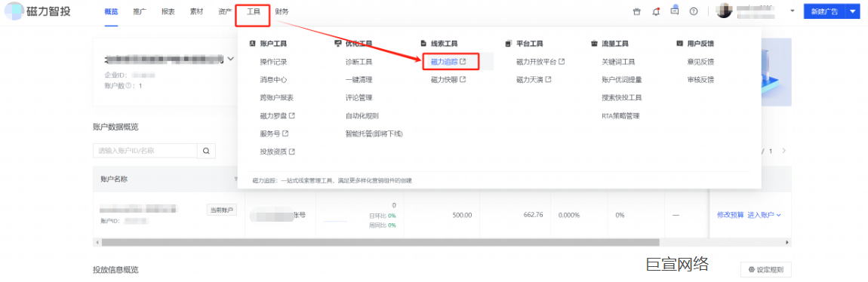The image size is (868, 282).
Task: Click the 当前账户 tag button
Action: [x=221, y=210]
